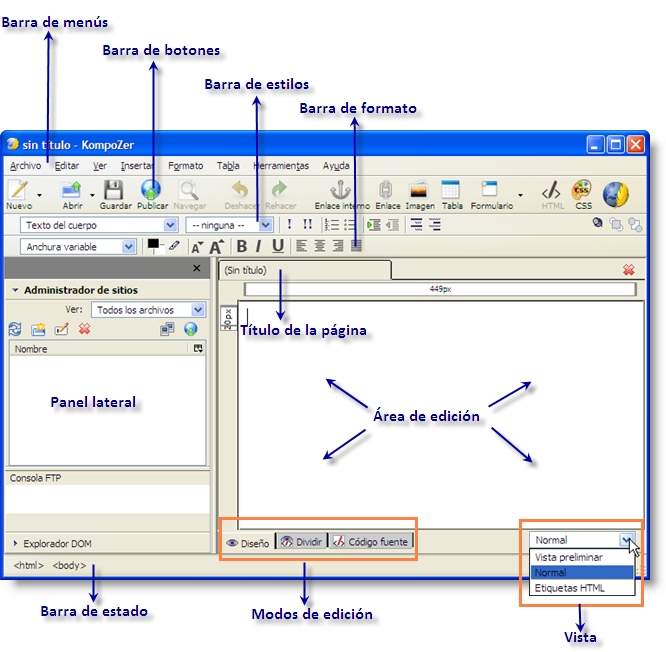Click the Publicar globe icon in the toolbar
Screen dimensions: 666x652
click(x=151, y=189)
